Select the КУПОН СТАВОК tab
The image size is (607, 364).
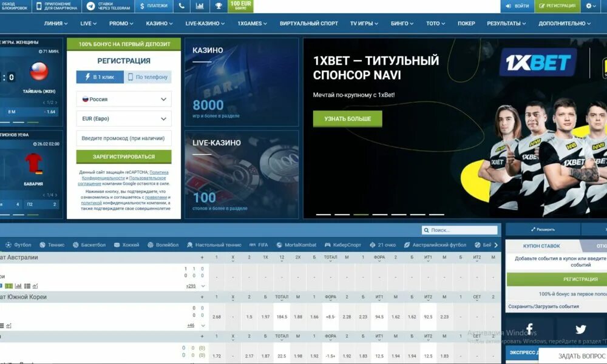coord(541,246)
